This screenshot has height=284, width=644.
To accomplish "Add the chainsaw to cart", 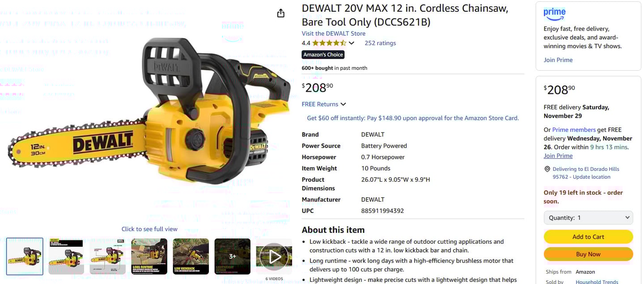I will click(588, 237).
